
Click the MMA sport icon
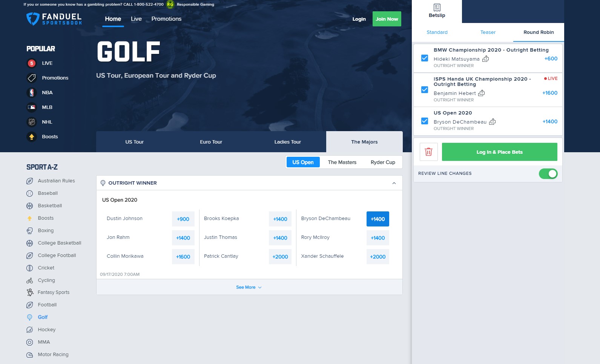tap(30, 342)
